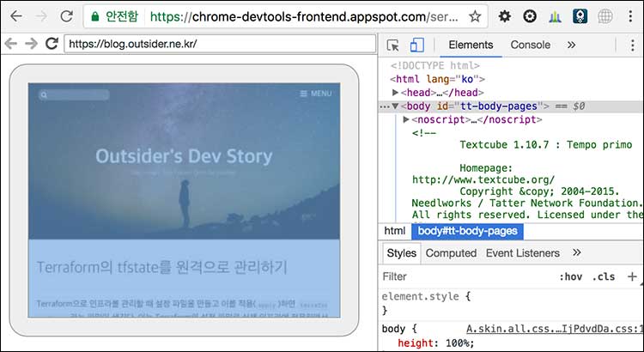The height and width of the screenshot is (352, 644).
Task: Click the body#tt-body-pages breadcrumb
Action: coord(467,231)
